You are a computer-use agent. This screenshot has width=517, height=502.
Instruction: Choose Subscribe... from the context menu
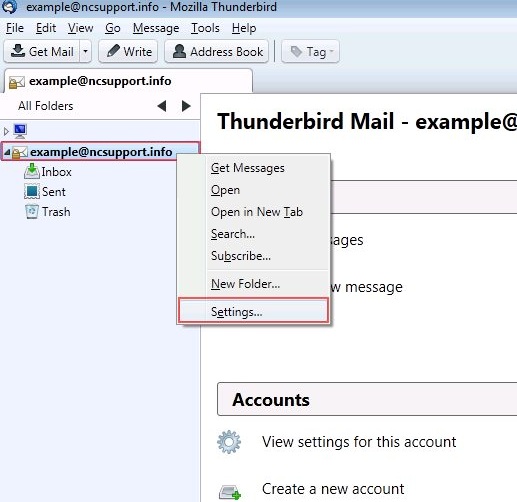coord(253,256)
